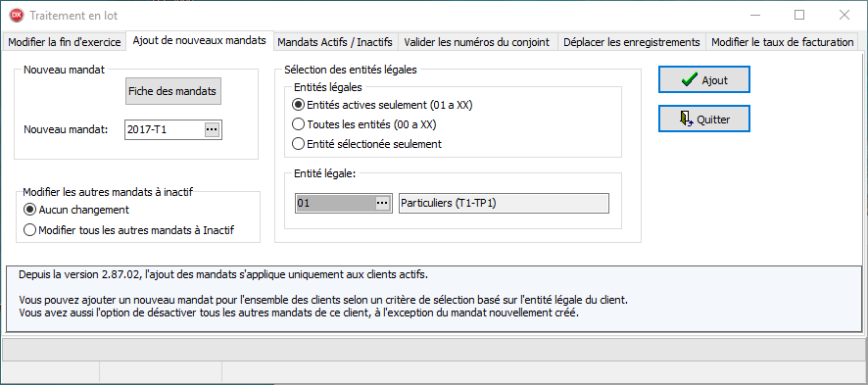
Task: Click the DX application icon in title bar
Action: (x=17, y=16)
